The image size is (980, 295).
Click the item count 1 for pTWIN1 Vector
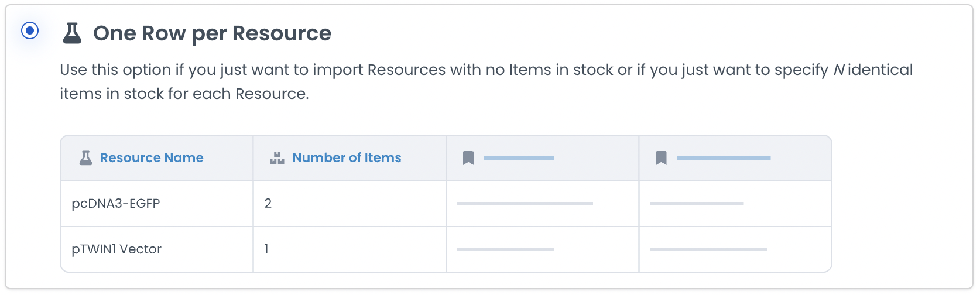point(266,249)
